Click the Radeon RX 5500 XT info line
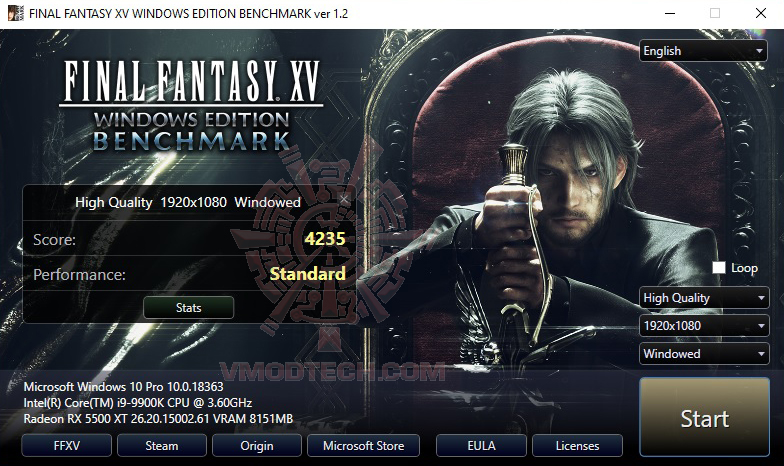This screenshot has width=784, height=466. click(x=158, y=418)
